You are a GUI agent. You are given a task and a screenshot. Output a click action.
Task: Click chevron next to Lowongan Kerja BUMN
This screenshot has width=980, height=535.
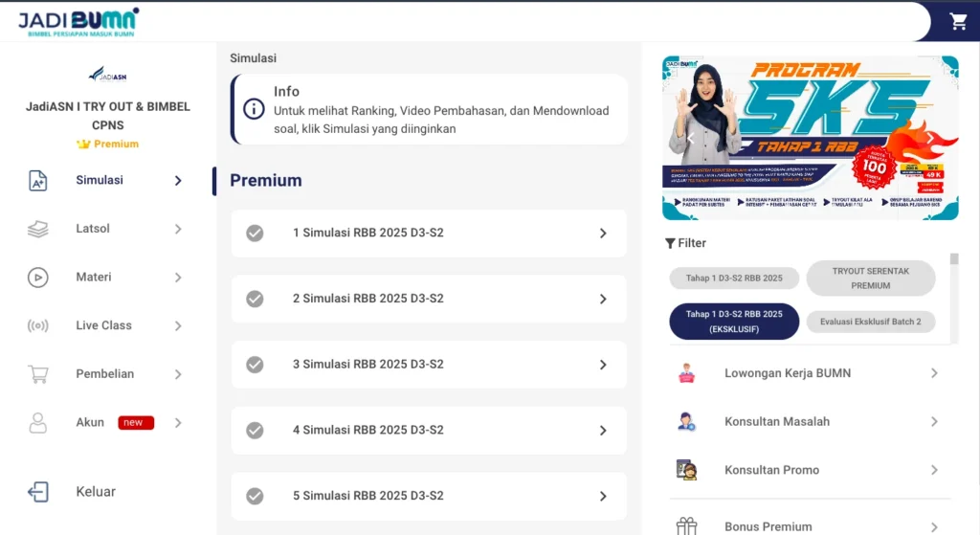tap(934, 373)
